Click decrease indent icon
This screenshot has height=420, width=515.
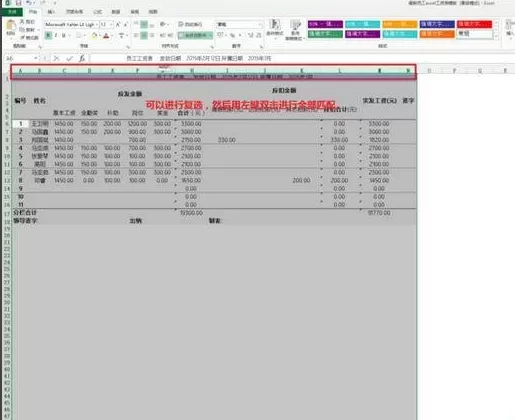pyautogui.click(x=163, y=35)
